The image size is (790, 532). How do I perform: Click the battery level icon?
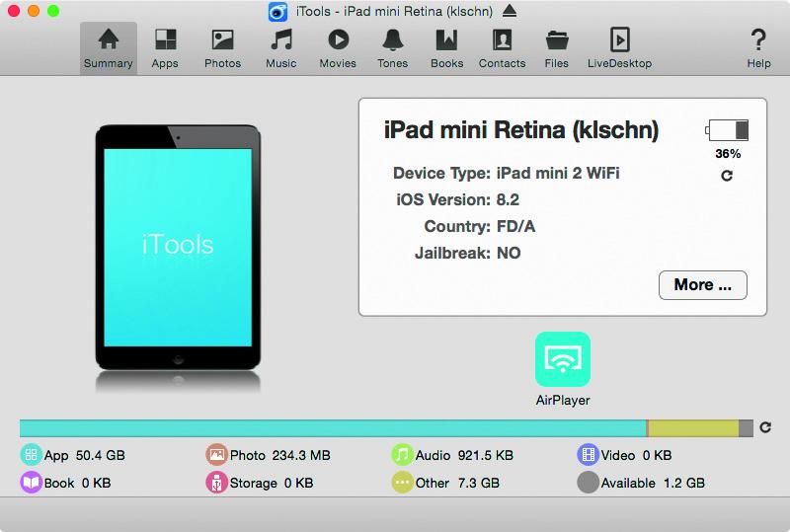click(727, 130)
